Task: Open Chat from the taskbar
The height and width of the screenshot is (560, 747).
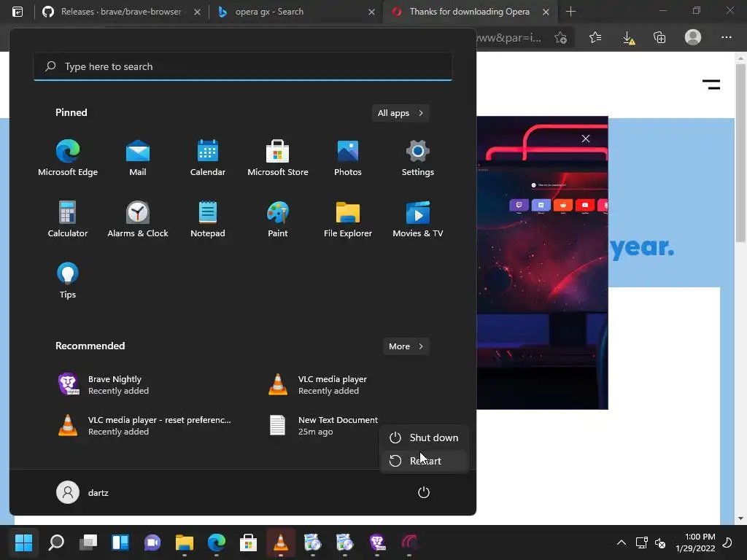Action: click(152, 542)
